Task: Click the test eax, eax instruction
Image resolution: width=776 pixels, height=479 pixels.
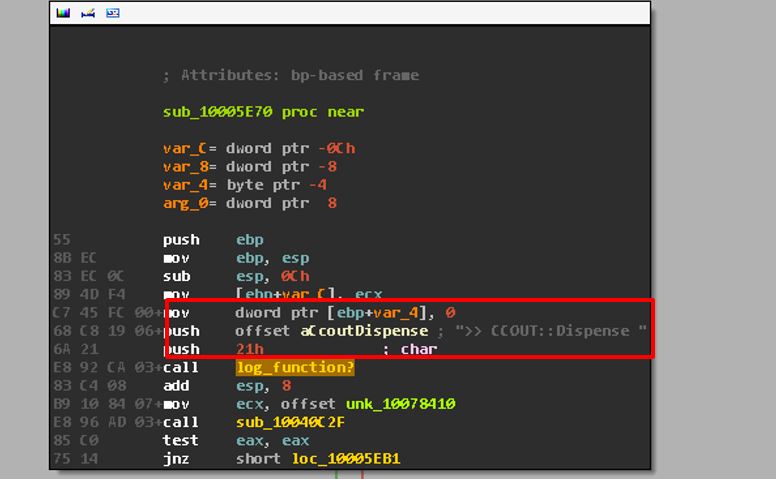Action: pos(236,441)
